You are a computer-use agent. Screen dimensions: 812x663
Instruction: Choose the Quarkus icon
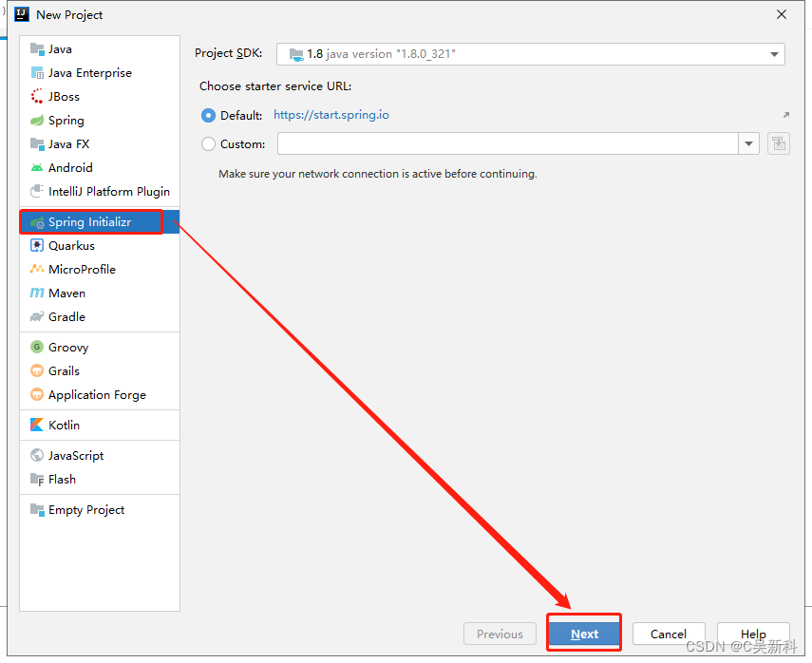[37, 245]
